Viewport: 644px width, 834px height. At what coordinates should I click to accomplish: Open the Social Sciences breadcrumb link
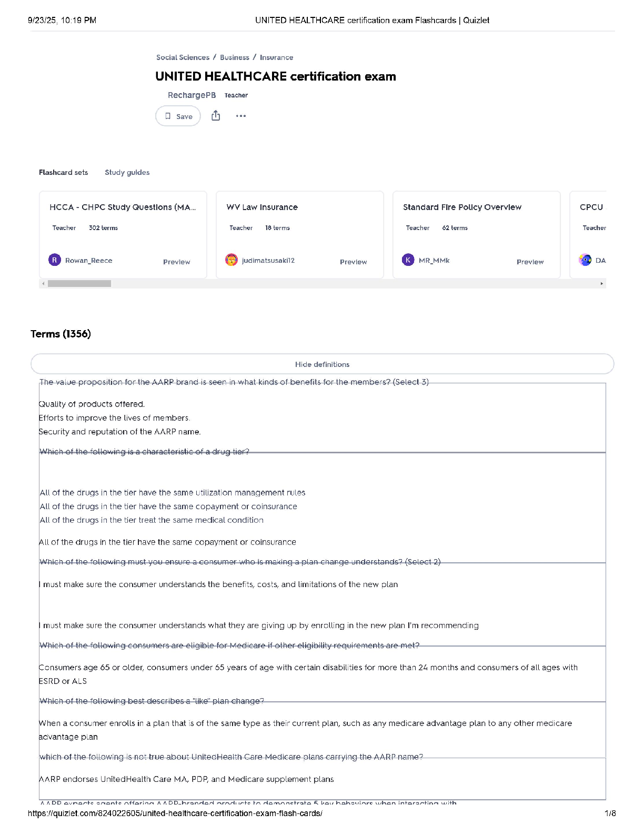click(183, 57)
